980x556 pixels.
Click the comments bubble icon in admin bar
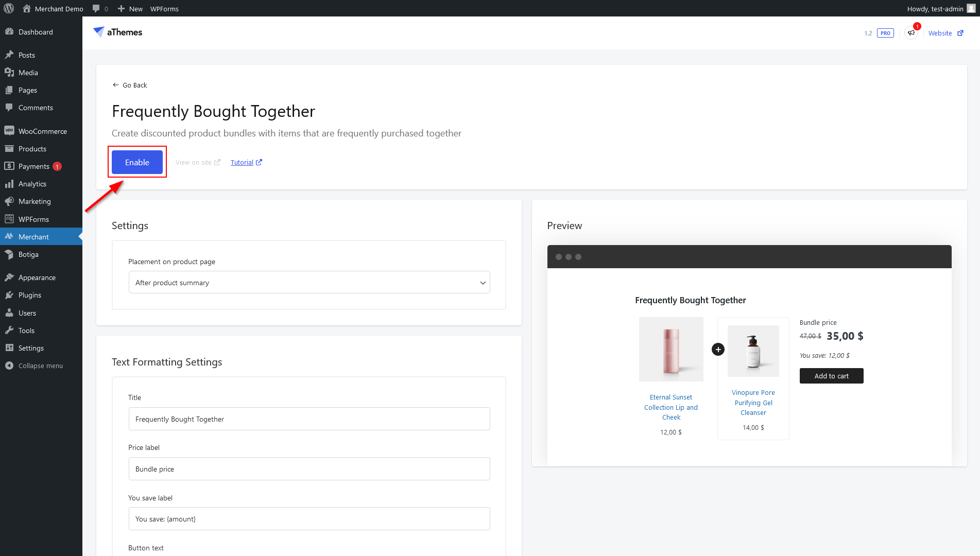click(96, 9)
